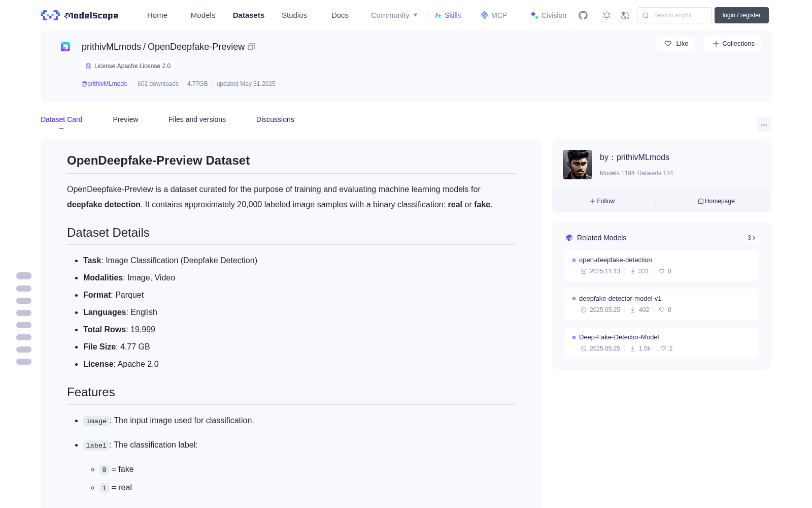
Task: Switch to the Discussions tab
Action: tap(275, 119)
